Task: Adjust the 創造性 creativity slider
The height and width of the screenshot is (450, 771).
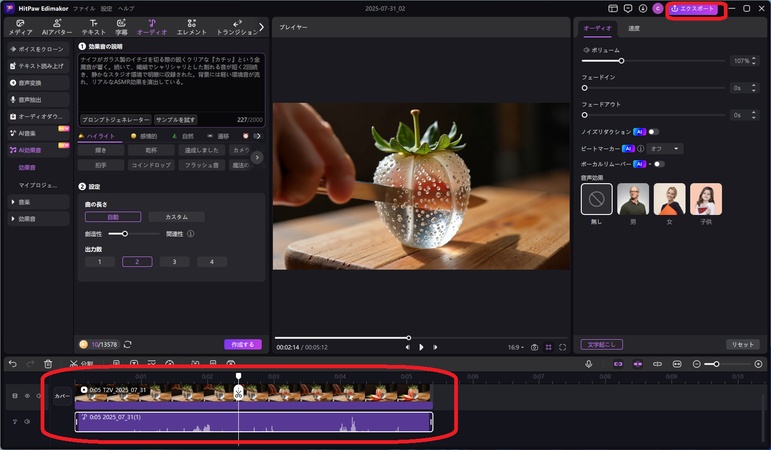Action: [125, 234]
